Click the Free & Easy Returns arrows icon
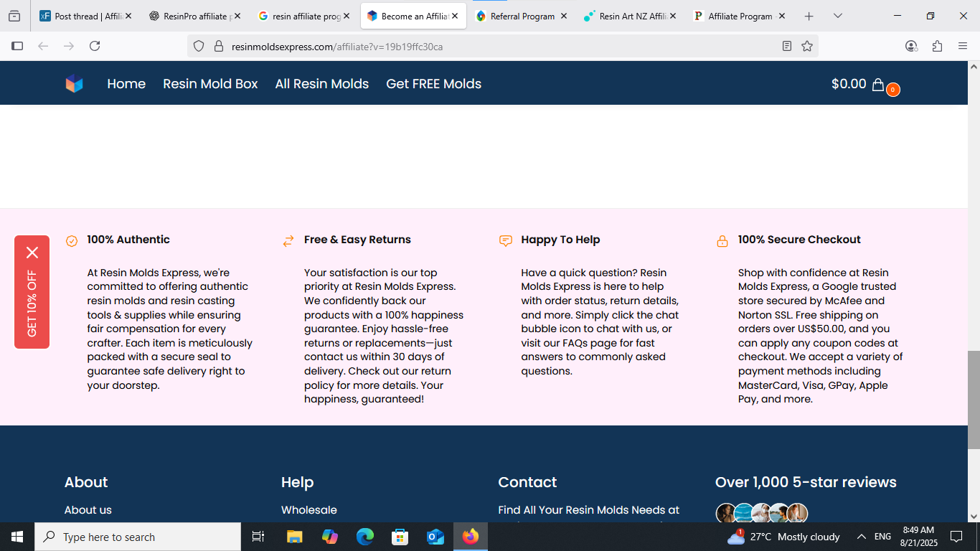Viewport: 980px width, 551px height. 288,241
